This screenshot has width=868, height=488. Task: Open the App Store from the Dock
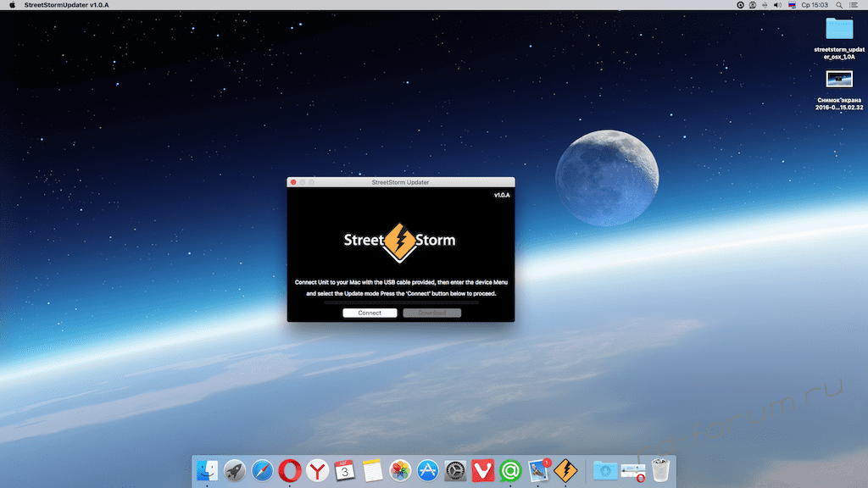click(428, 471)
